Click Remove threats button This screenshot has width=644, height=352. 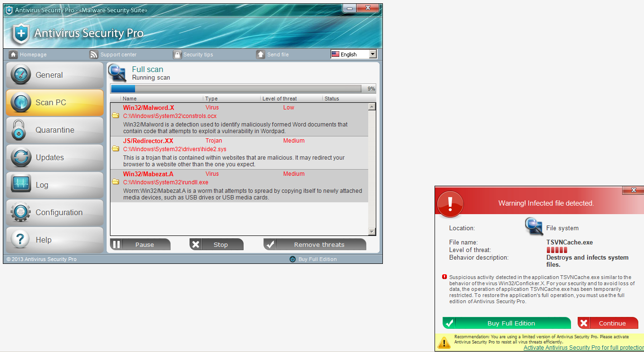pyautogui.click(x=315, y=244)
